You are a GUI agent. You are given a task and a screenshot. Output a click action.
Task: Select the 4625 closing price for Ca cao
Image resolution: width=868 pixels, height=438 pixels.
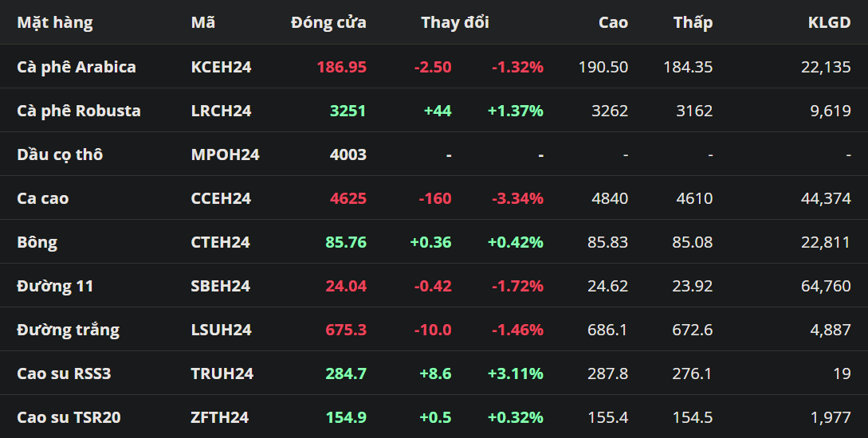pos(348,198)
